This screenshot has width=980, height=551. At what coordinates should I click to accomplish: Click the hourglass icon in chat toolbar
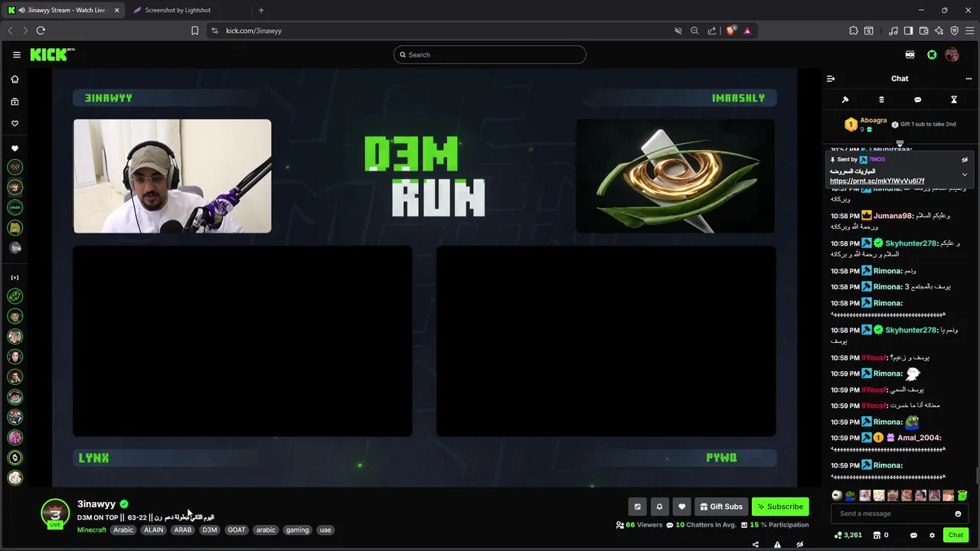[954, 99]
